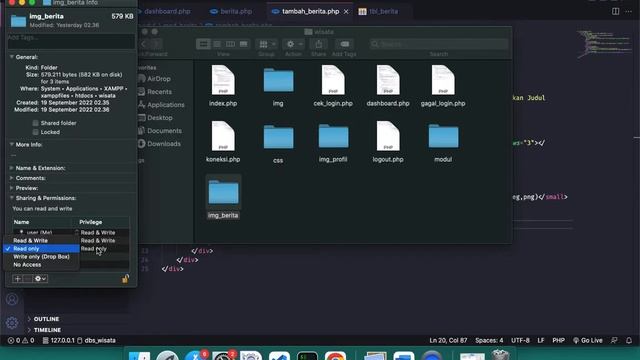Select dashboard.php file in Finder window

(x=388, y=80)
